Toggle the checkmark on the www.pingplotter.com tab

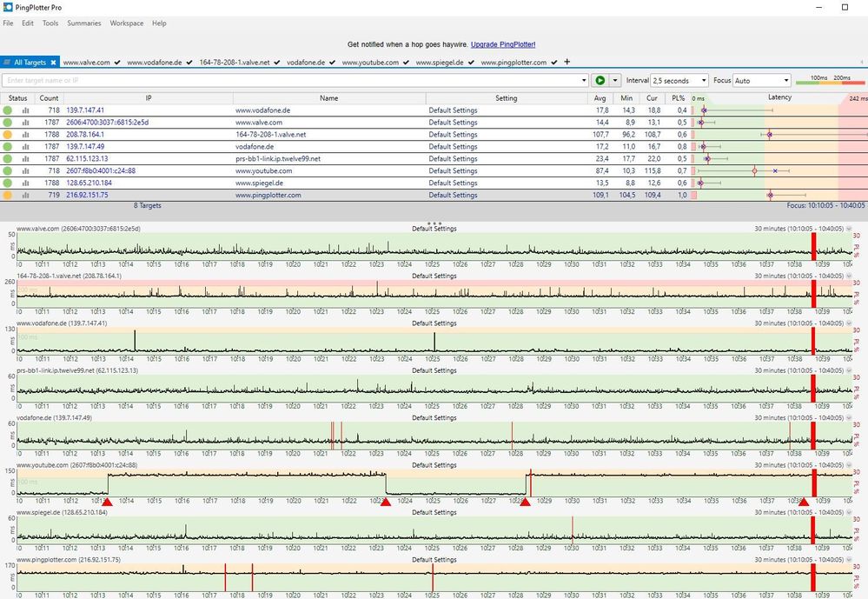[554, 63]
